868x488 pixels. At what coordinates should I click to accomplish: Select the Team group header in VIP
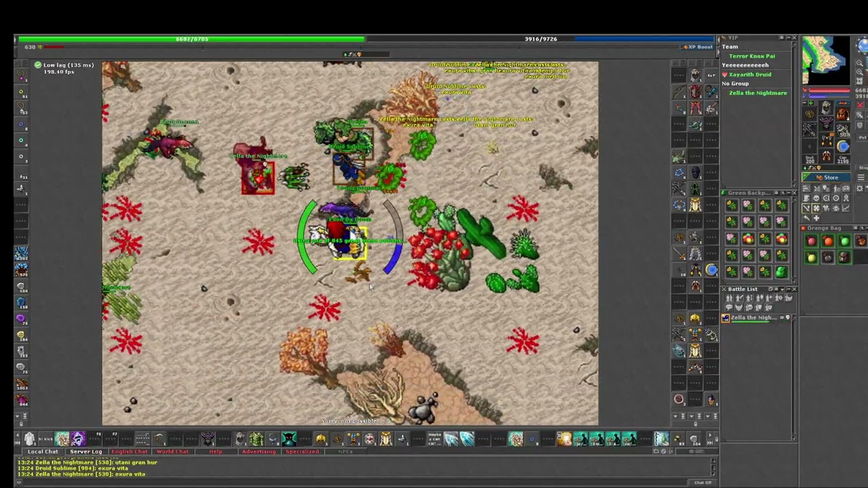(730, 47)
